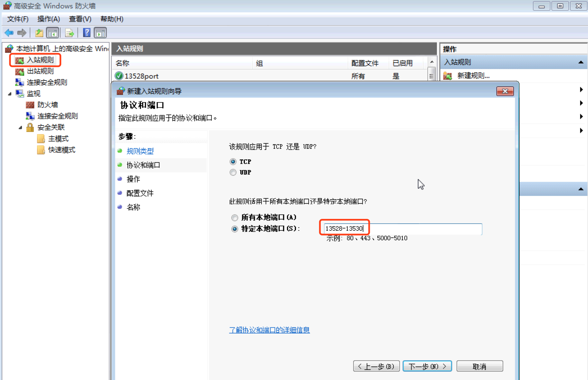588x380 pixels.
Task: Open the protocol and ports details link
Action: (269, 330)
